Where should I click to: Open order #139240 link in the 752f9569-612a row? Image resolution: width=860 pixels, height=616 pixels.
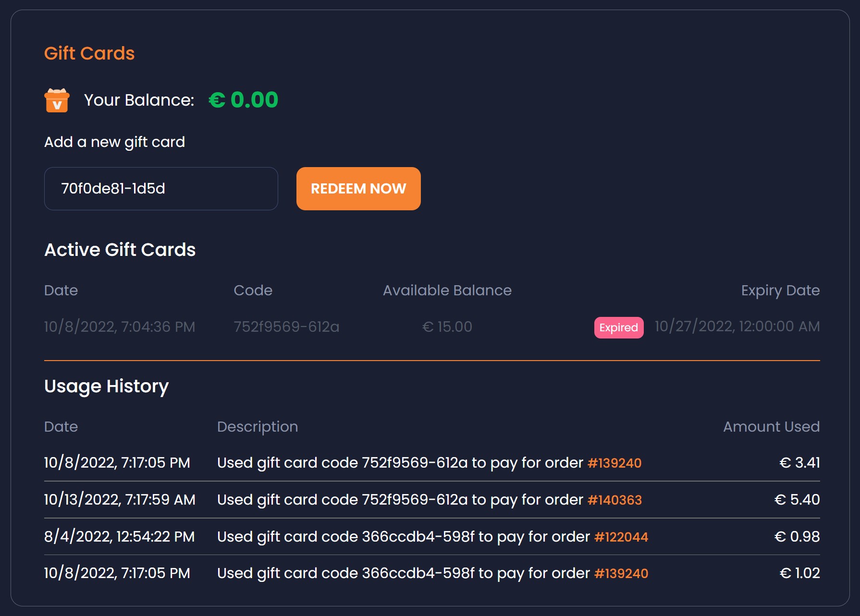pyautogui.click(x=614, y=463)
